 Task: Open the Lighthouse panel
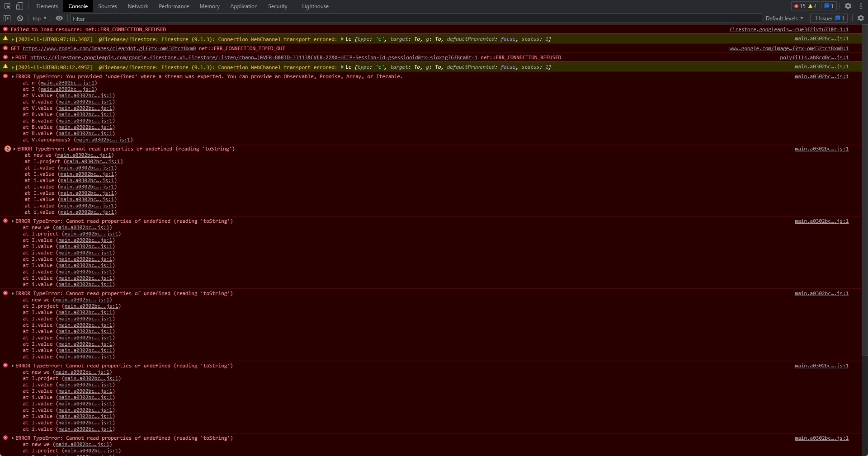315,6
